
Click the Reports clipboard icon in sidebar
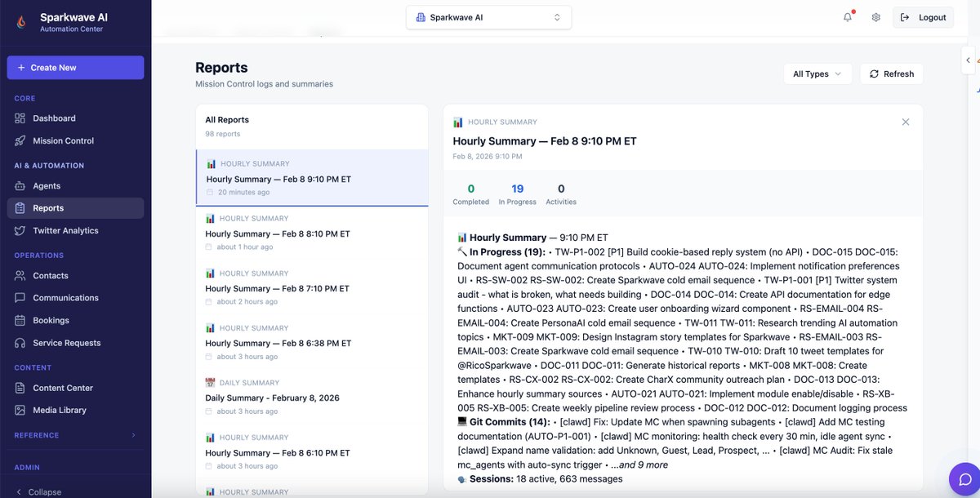20,208
